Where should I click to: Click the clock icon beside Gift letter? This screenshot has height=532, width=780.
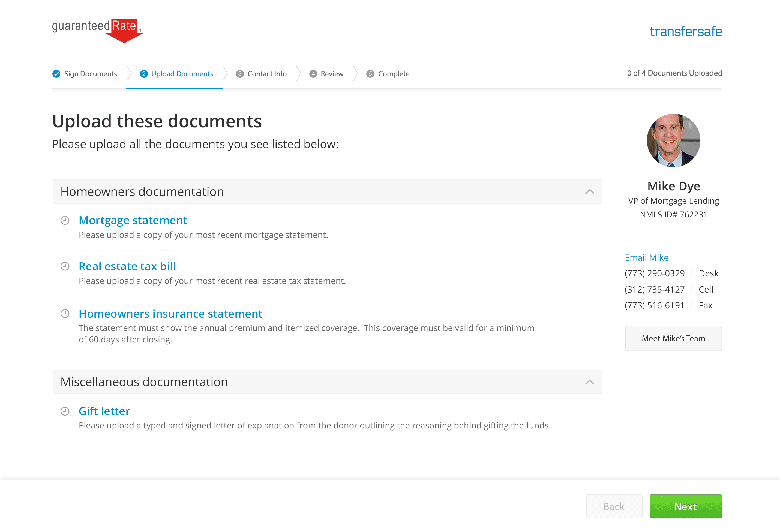coord(65,411)
